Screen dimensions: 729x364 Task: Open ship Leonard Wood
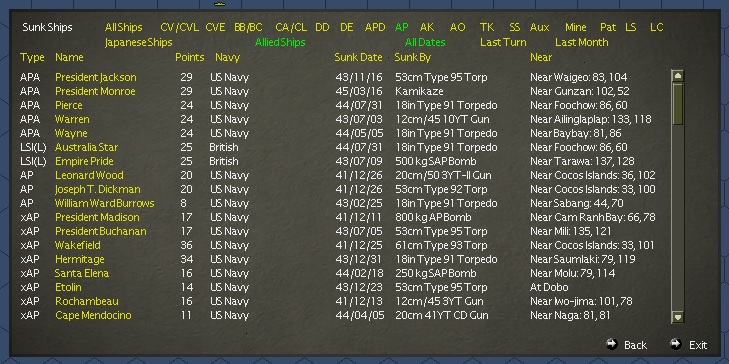tap(89, 175)
